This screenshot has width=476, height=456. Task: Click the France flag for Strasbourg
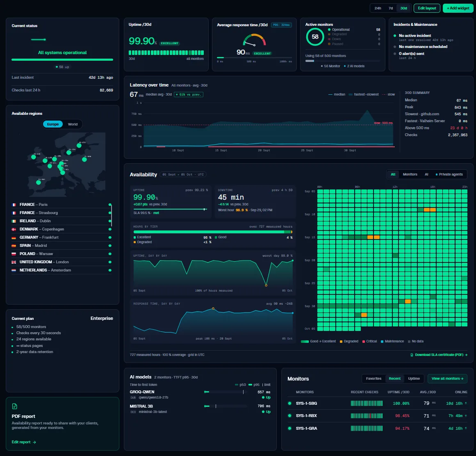tap(14, 213)
